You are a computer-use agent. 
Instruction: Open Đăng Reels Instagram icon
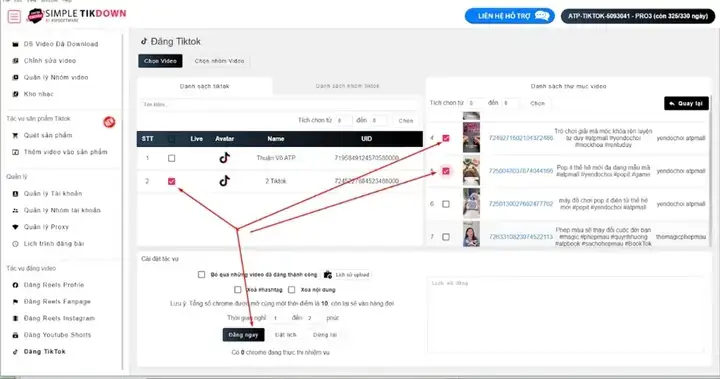[x=15, y=318]
